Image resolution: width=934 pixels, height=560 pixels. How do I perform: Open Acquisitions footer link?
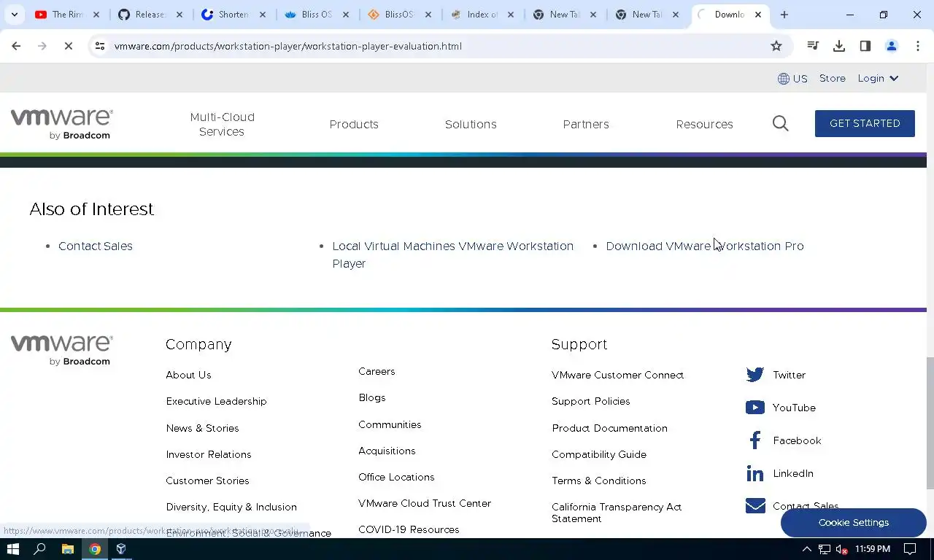(x=387, y=451)
